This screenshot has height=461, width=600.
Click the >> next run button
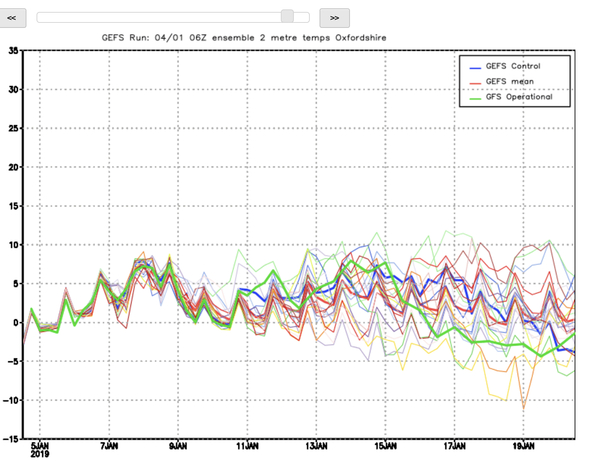pos(334,17)
